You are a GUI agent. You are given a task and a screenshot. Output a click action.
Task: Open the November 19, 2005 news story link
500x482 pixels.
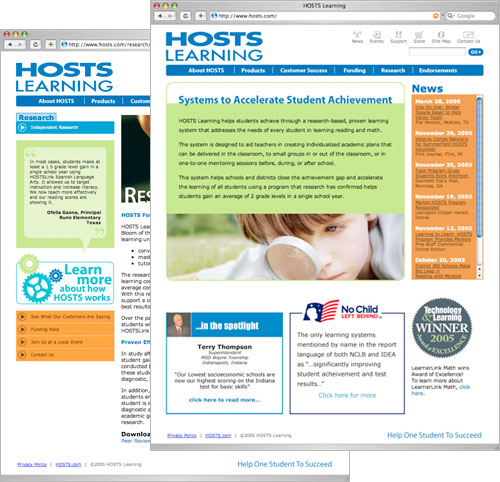coord(441,205)
